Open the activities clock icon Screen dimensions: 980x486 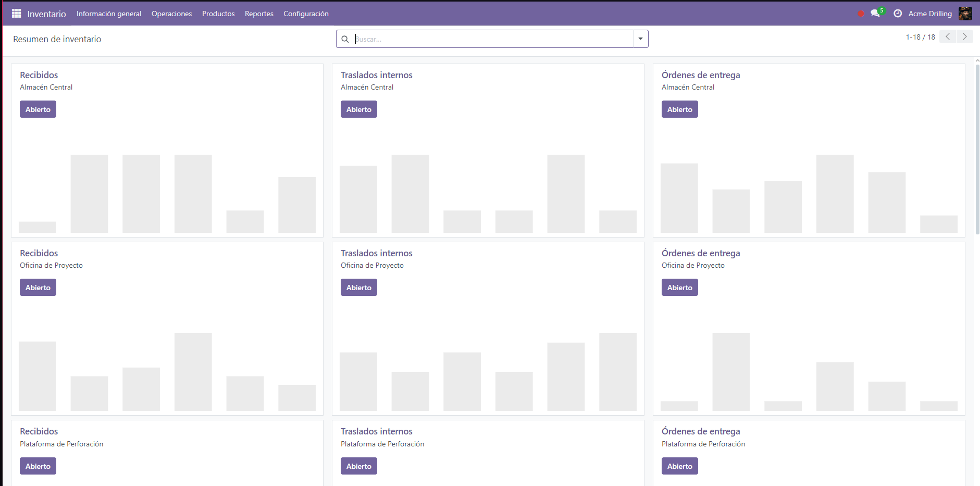click(x=898, y=14)
